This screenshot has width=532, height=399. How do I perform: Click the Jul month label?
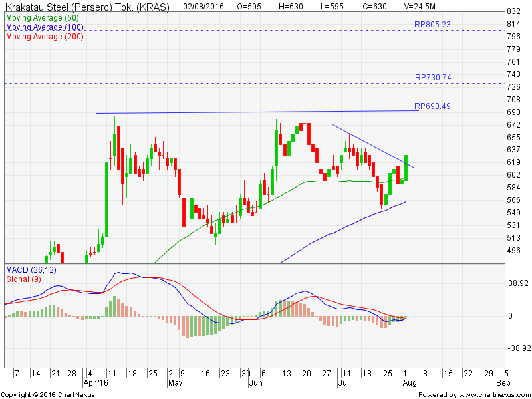343,383
